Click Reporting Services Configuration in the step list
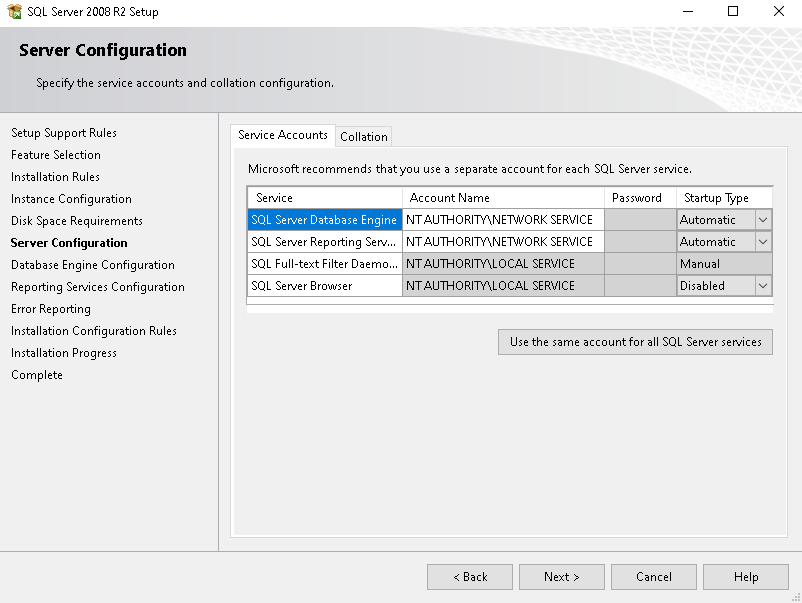The width and height of the screenshot is (802, 603). point(98,287)
